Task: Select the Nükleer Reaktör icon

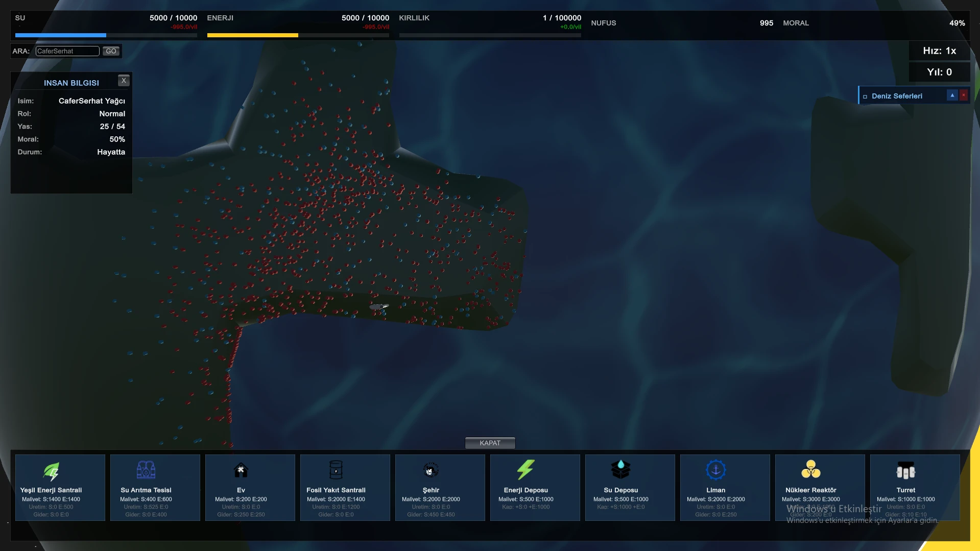Action: coord(810,470)
